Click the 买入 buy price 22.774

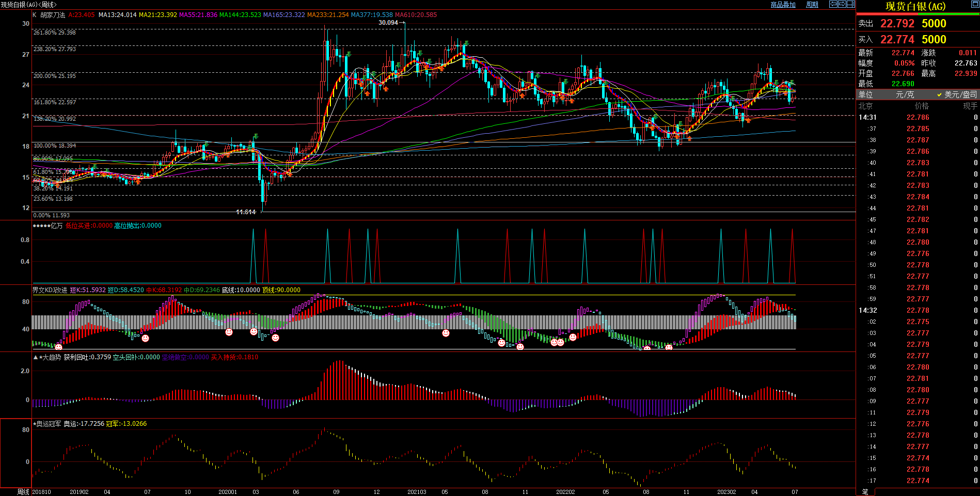coord(897,40)
